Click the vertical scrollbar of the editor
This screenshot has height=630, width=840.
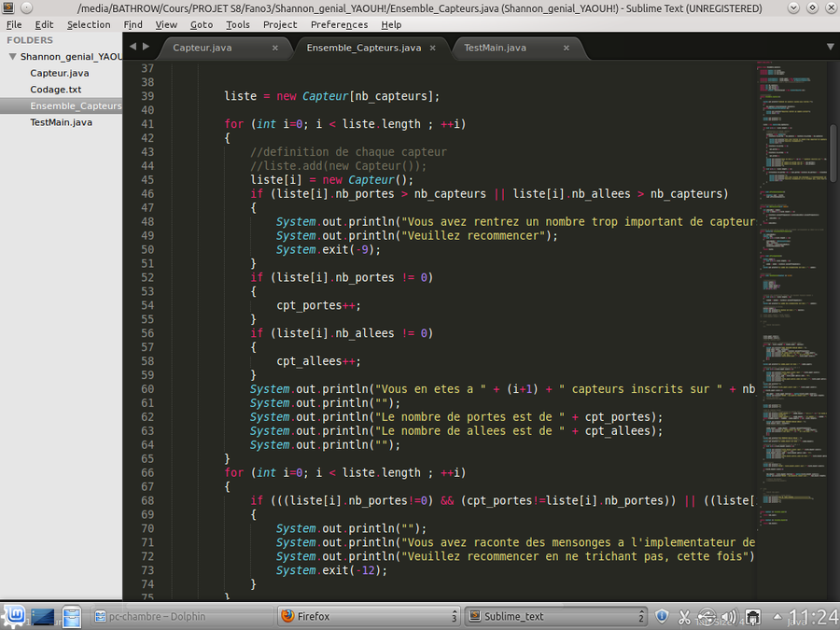coord(833,159)
